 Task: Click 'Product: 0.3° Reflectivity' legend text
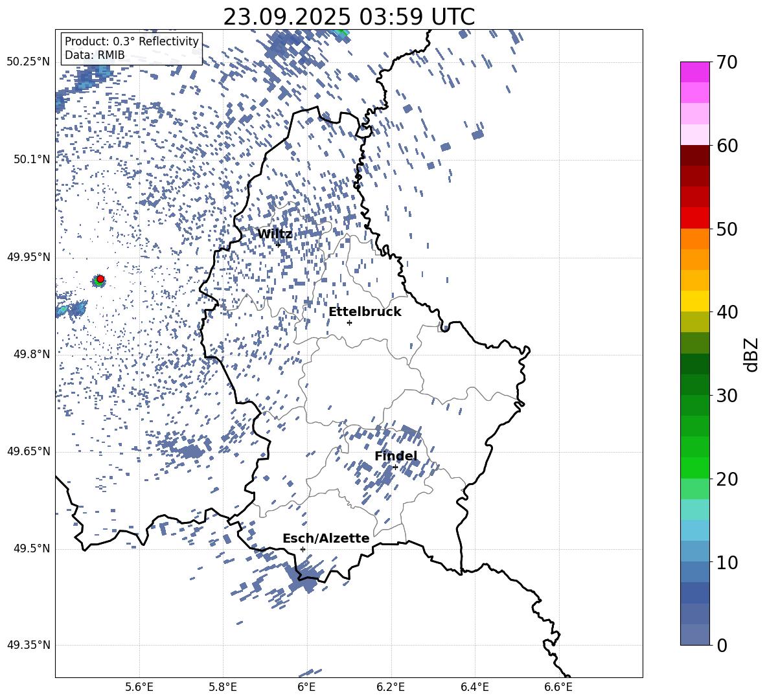[132, 41]
